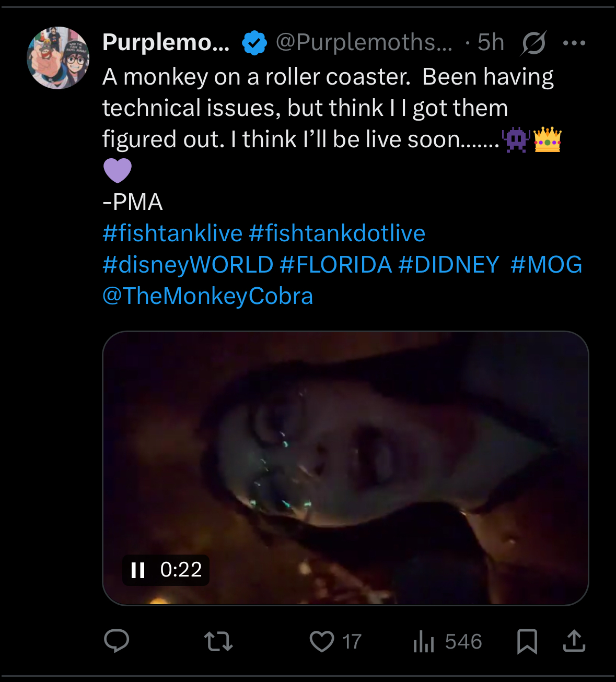Open the #MOG hashtag
The height and width of the screenshot is (682, 616).
click(x=546, y=265)
